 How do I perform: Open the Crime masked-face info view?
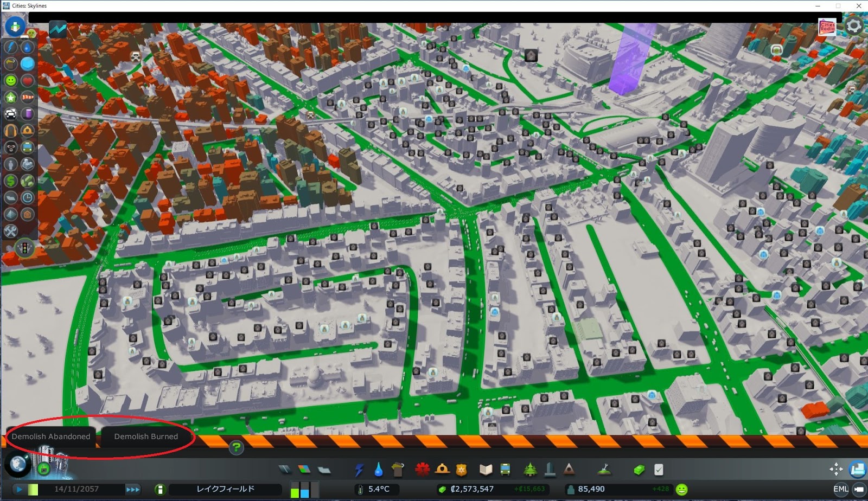click(x=11, y=147)
